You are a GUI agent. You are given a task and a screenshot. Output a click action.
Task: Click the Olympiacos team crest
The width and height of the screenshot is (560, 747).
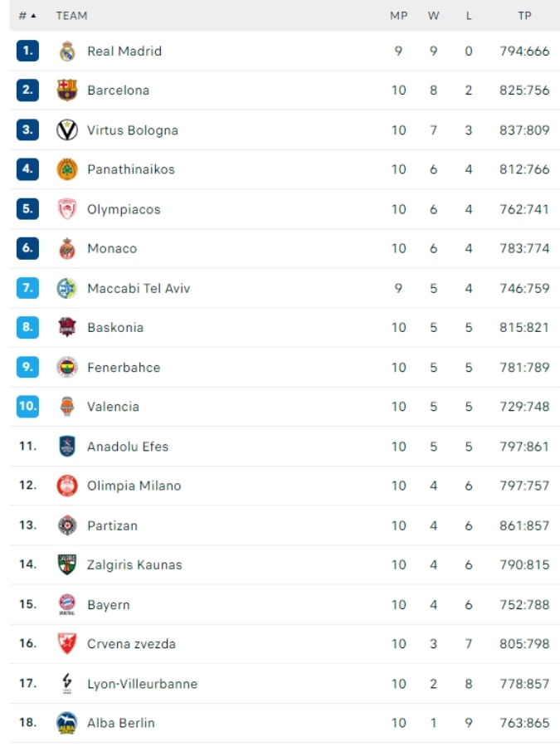(x=67, y=209)
